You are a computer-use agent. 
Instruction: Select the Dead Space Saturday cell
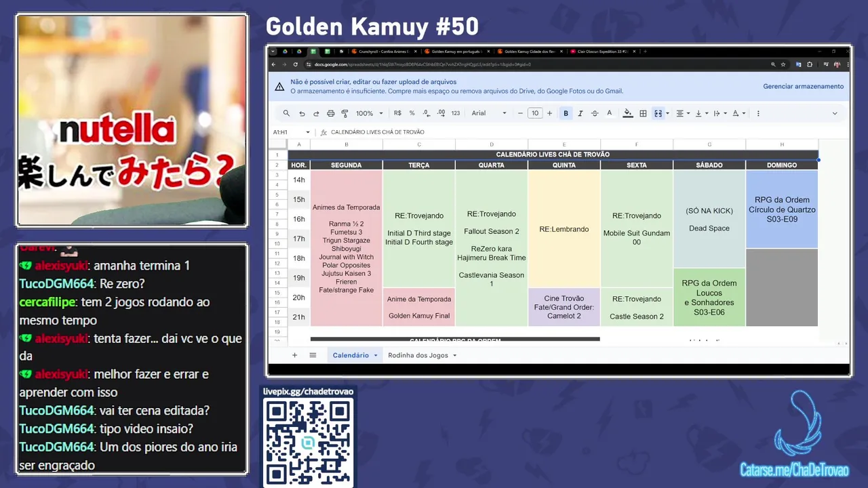[x=709, y=219]
